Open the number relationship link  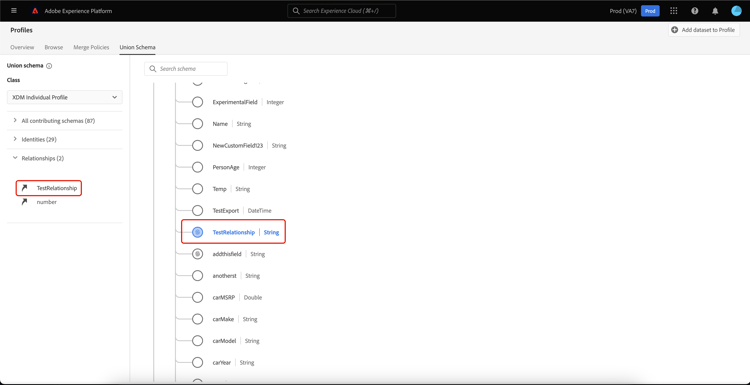(x=47, y=202)
